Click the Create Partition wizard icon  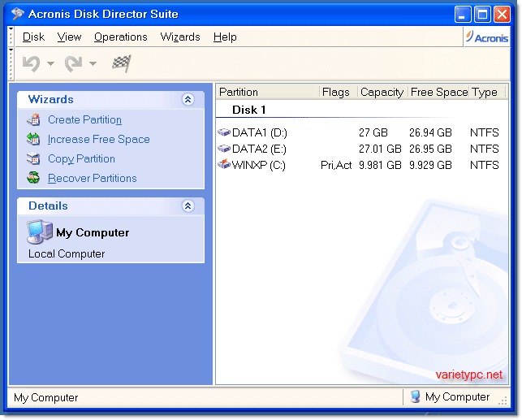click(33, 119)
